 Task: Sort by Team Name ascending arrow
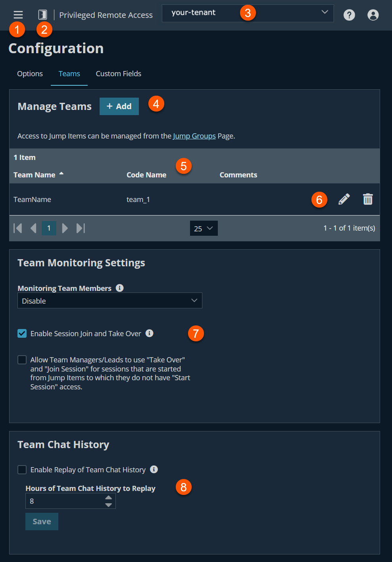click(x=61, y=174)
